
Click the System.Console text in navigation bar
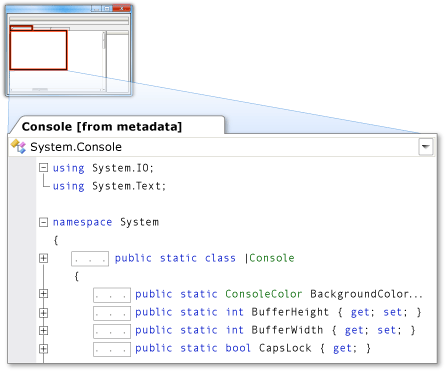point(76,147)
